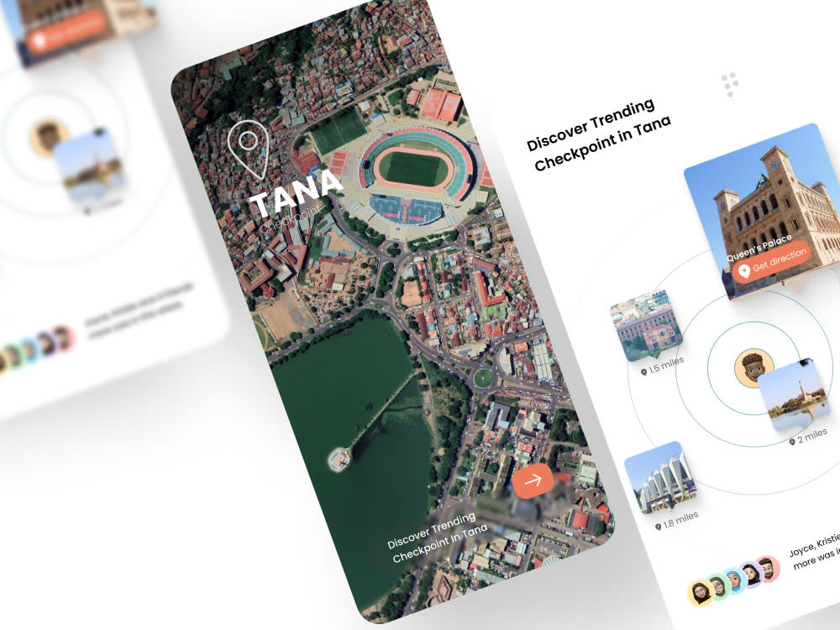840x630 pixels.
Task: Click the location pin icon above TANA
Action: point(248,150)
